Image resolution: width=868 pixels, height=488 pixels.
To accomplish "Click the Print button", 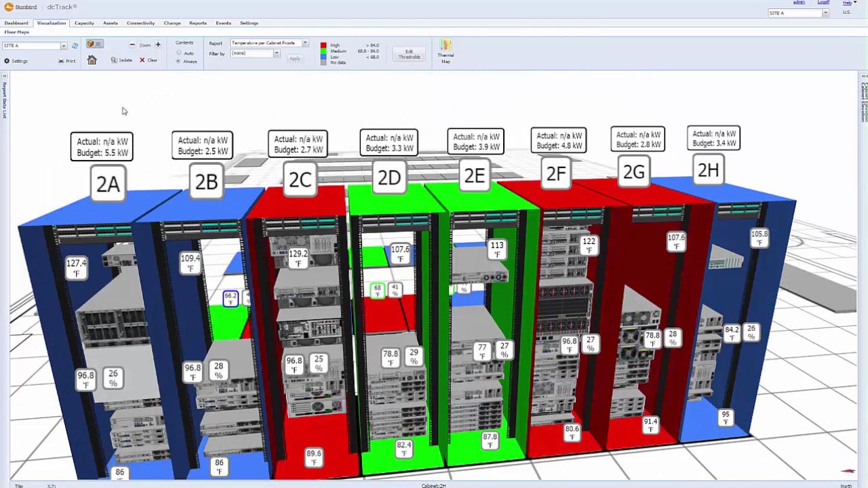I will tap(66, 61).
